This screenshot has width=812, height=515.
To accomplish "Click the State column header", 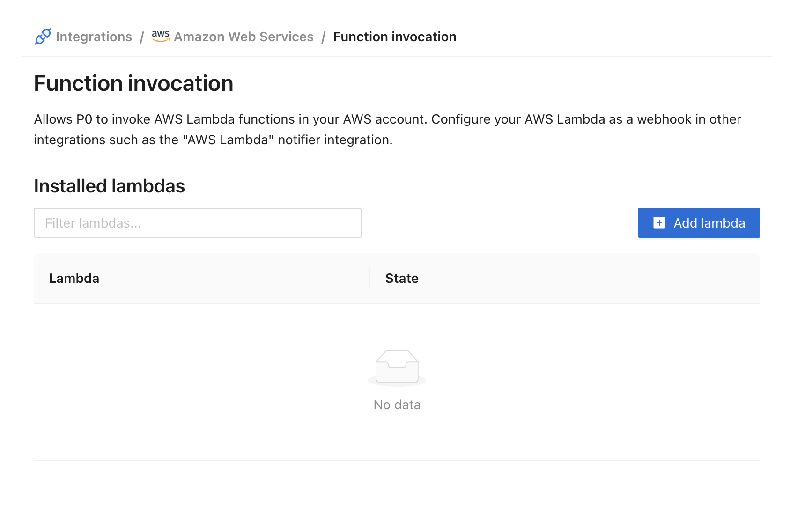I will 402,279.
